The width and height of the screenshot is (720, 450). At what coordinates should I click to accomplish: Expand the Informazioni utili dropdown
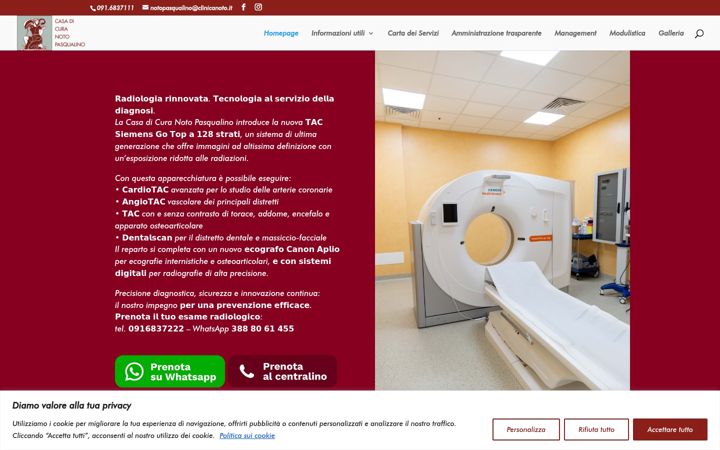[342, 33]
